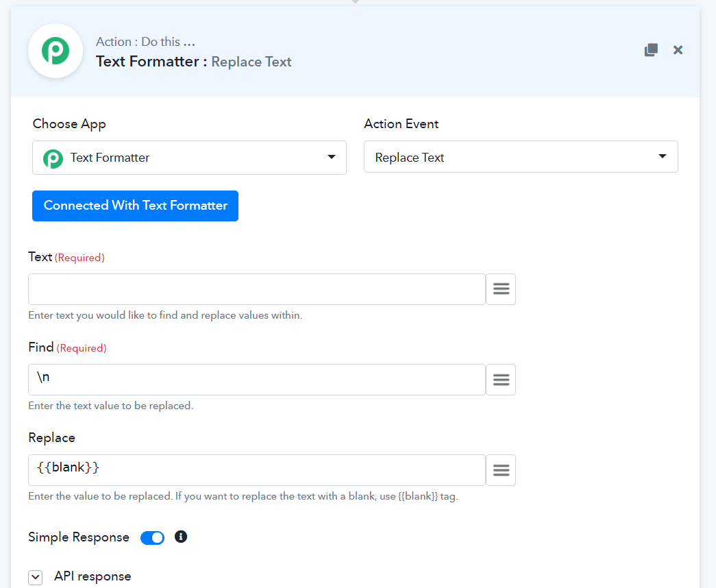Screen dimensions: 716x588
Task: Click the info icon next to Simple Response
Action: [181, 537]
